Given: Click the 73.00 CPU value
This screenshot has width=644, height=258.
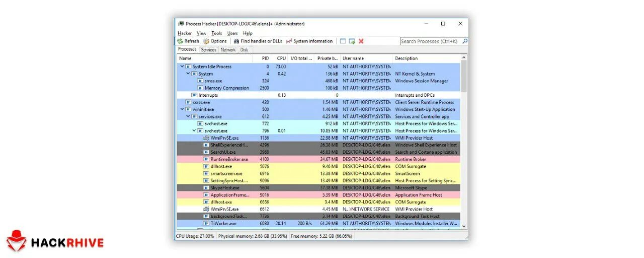Looking at the screenshot, I should point(281,67).
